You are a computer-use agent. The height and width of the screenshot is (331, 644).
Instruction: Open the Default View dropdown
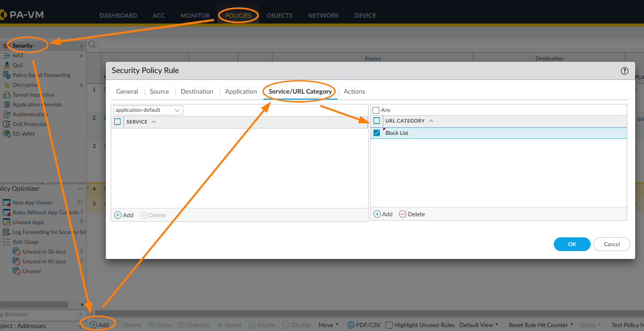coord(479,325)
